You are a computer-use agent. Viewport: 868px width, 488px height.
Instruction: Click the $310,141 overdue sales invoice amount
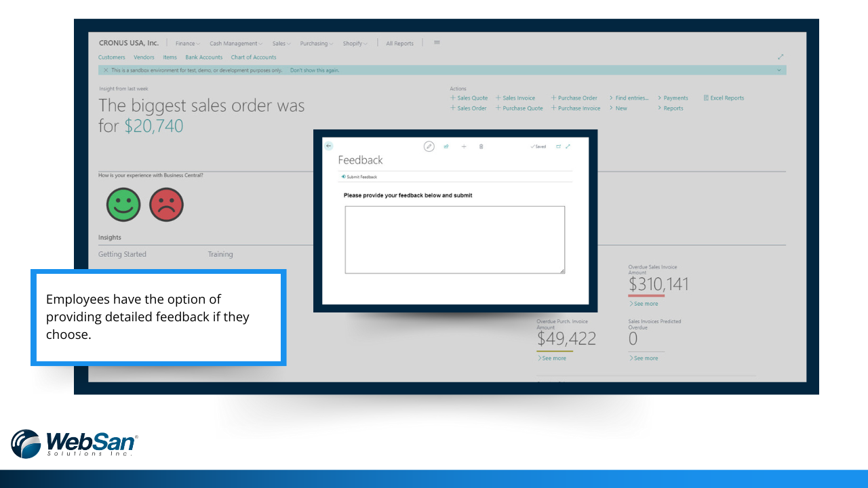pos(658,284)
